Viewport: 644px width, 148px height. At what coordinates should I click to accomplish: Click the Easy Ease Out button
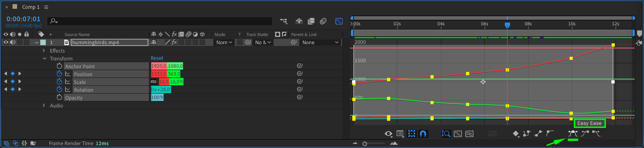[596, 134]
